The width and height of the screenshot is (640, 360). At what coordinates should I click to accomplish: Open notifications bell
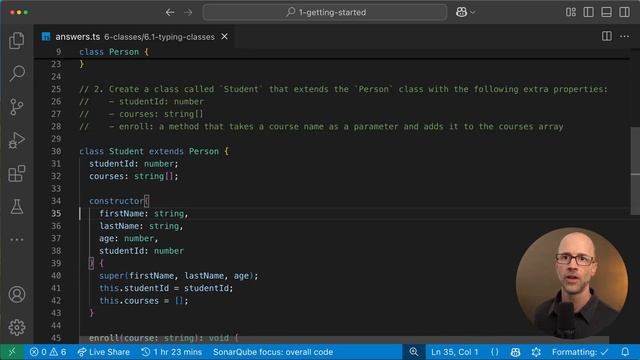pos(625,352)
